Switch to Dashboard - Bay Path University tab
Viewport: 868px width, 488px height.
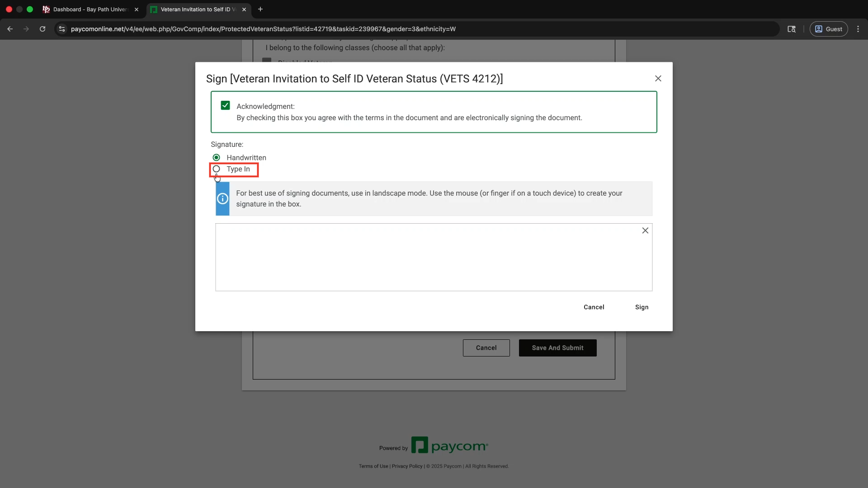[x=90, y=9]
